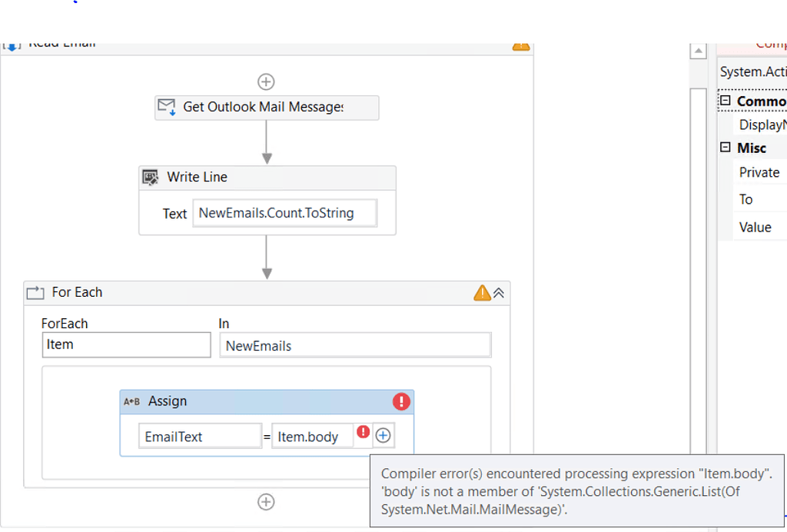Image resolution: width=787 pixels, height=532 pixels.
Task: Click the warning triangle on the For Each header
Action: click(x=482, y=292)
